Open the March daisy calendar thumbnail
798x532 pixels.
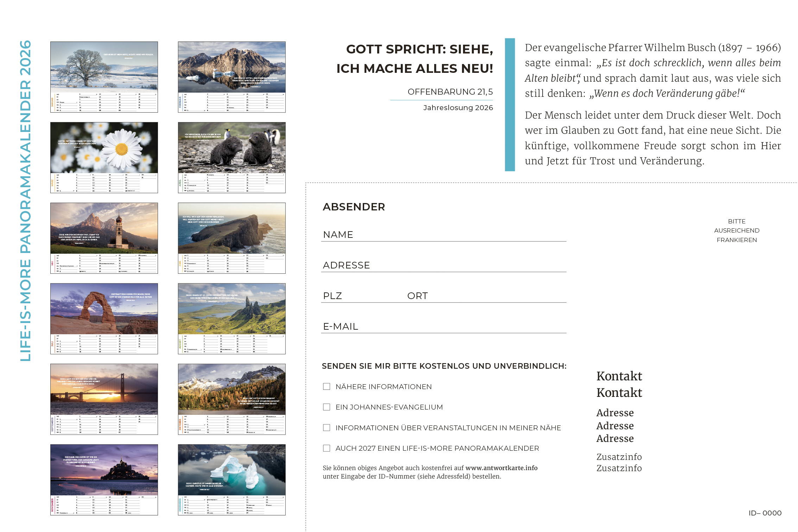point(104,158)
